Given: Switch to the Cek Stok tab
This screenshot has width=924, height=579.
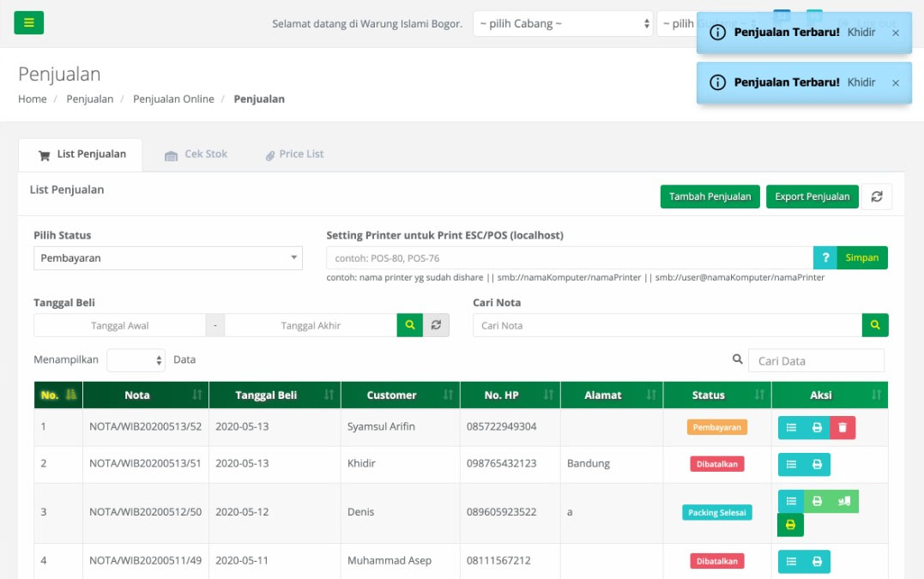Looking at the screenshot, I should click(x=196, y=154).
